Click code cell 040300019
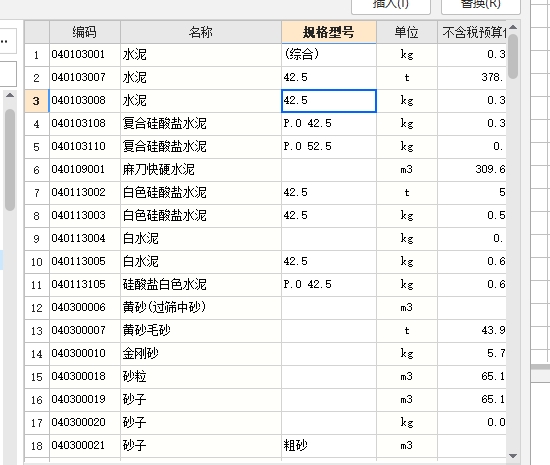This screenshot has height=465, width=550. click(85, 399)
